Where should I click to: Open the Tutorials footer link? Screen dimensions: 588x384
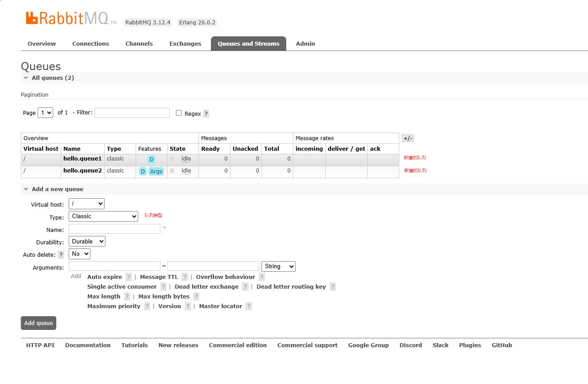135,345
